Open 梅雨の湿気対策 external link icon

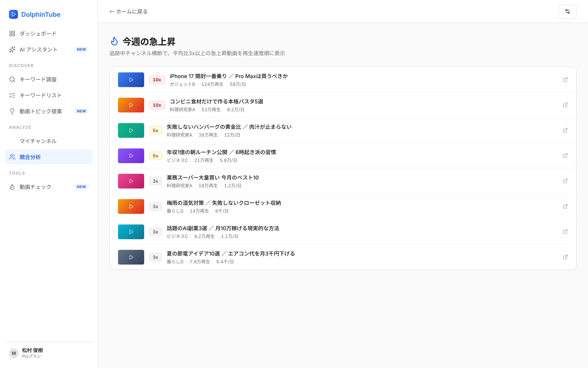[565, 206]
